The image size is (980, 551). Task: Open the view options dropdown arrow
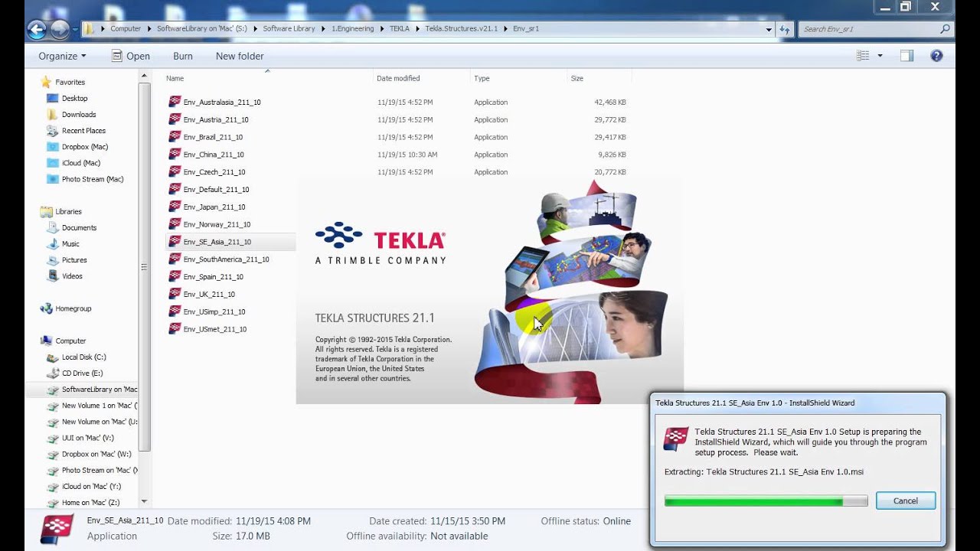(880, 56)
